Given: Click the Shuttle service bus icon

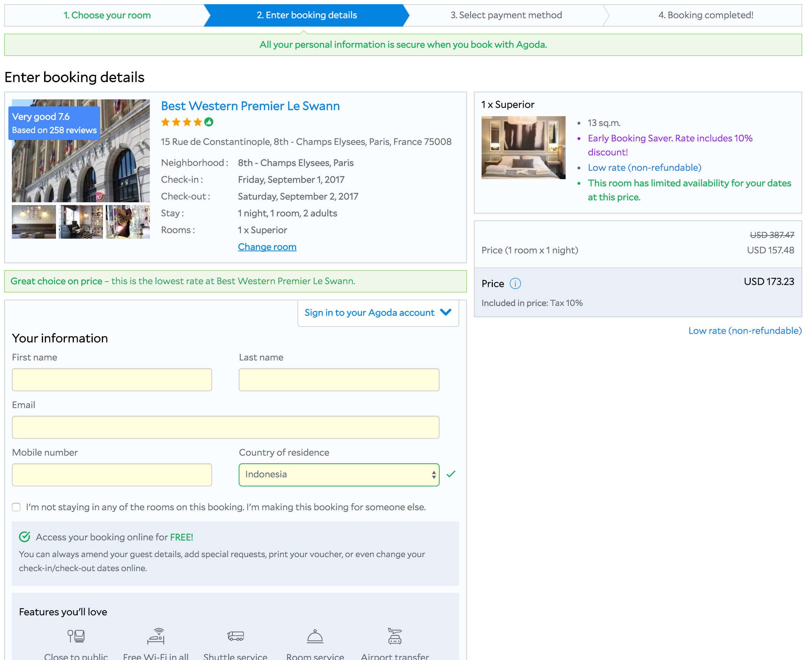Looking at the screenshot, I should pyautogui.click(x=235, y=636).
